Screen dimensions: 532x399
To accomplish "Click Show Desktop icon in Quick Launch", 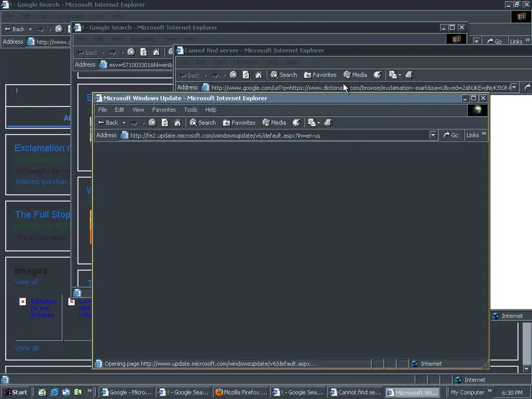I will pos(43,392).
